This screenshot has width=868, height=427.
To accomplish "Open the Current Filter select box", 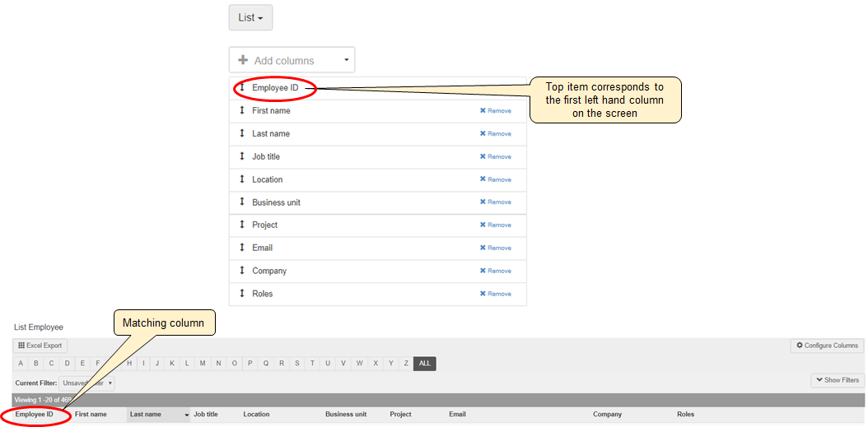I will pos(86,383).
